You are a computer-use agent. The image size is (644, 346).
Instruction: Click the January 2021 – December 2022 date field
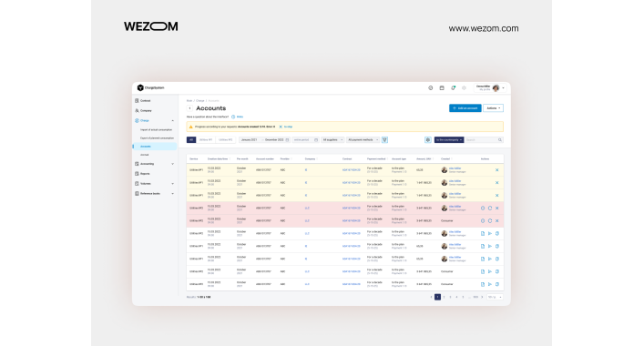tap(264, 140)
